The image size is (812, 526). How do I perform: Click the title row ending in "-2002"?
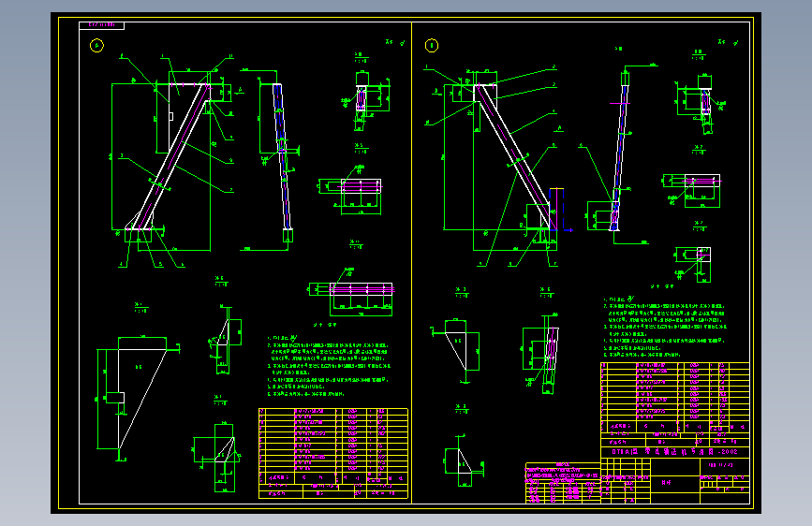pos(675,451)
